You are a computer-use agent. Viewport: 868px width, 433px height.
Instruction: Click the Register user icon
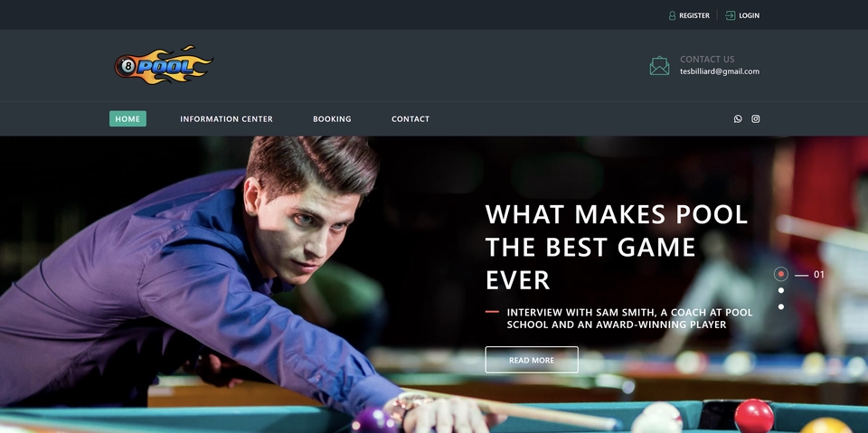pyautogui.click(x=672, y=15)
